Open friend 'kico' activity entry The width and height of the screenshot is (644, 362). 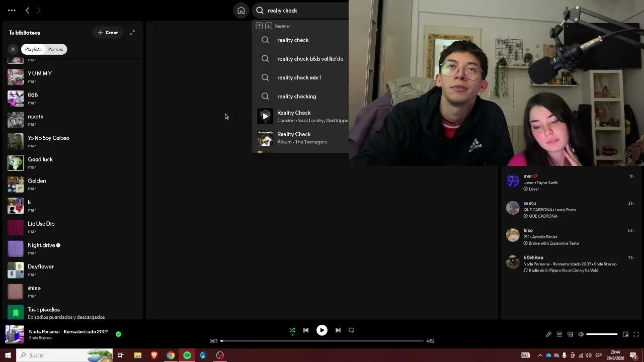pos(570,237)
